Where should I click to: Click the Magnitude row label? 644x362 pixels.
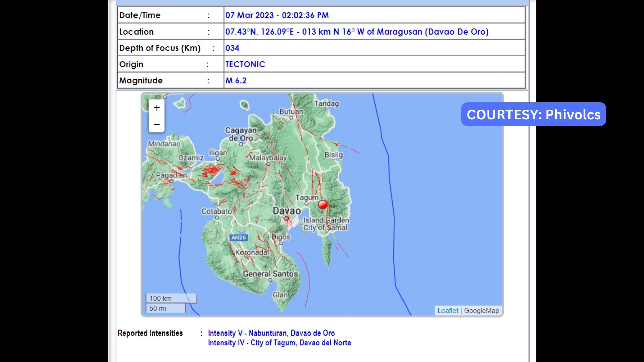141,81
